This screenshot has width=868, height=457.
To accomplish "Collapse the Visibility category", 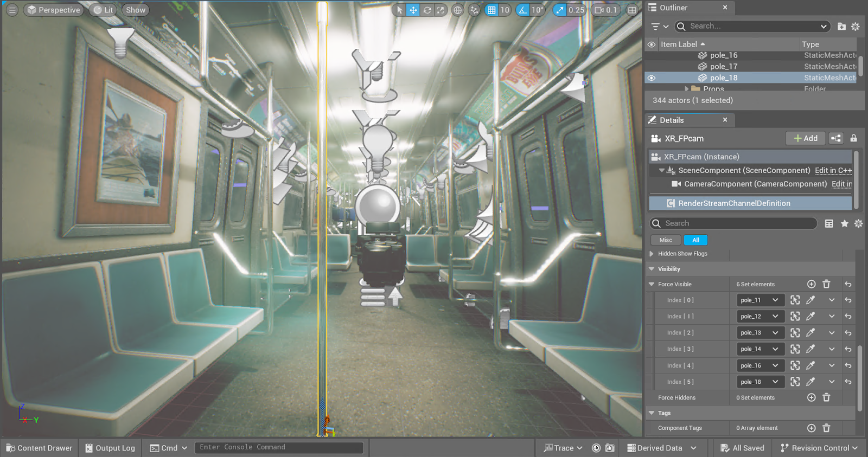I will click(652, 269).
